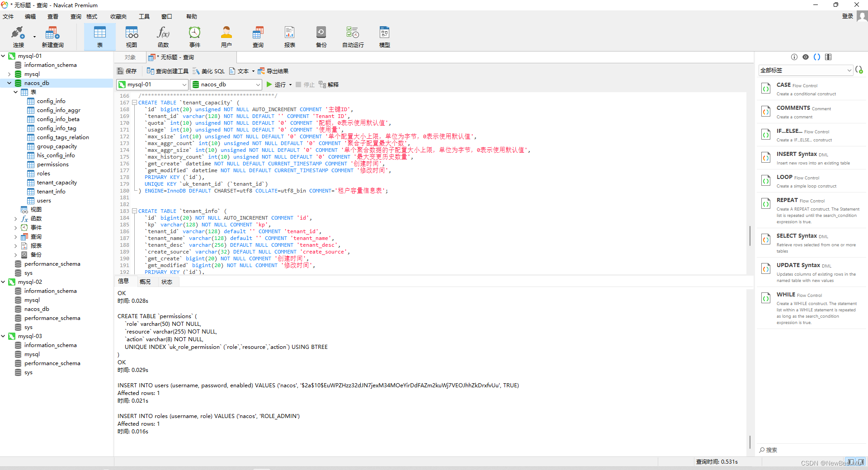Open the Function toolbar icon
The height and width of the screenshot is (470, 868).
pos(163,37)
